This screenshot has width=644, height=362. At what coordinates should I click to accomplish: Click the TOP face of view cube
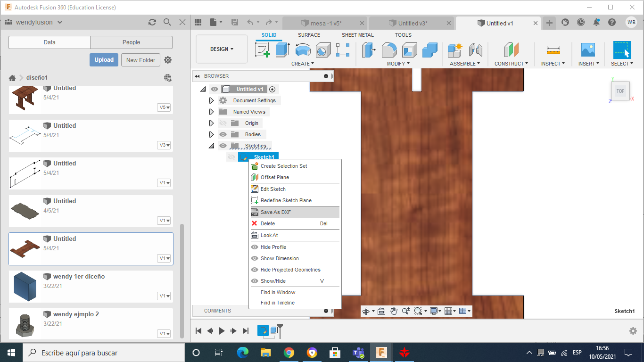tap(620, 91)
